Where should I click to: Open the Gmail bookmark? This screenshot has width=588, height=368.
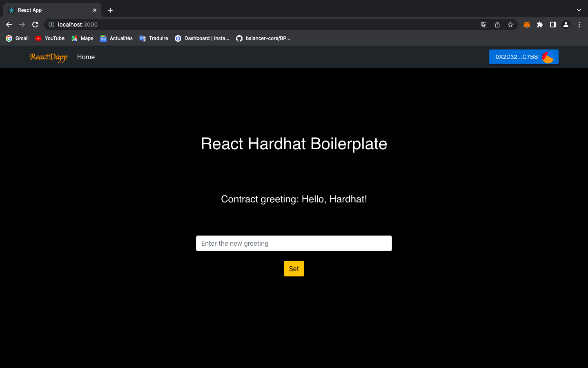pyautogui.click(x=17, y=38)
